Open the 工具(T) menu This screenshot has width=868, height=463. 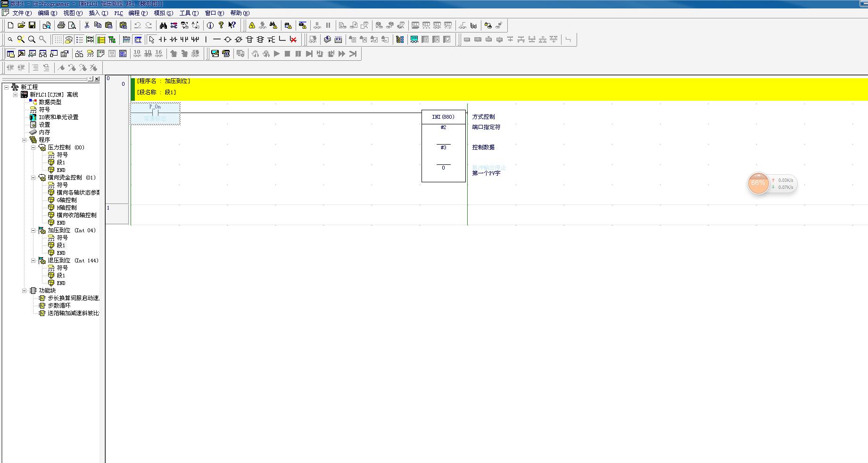click(x=189, y=13)
